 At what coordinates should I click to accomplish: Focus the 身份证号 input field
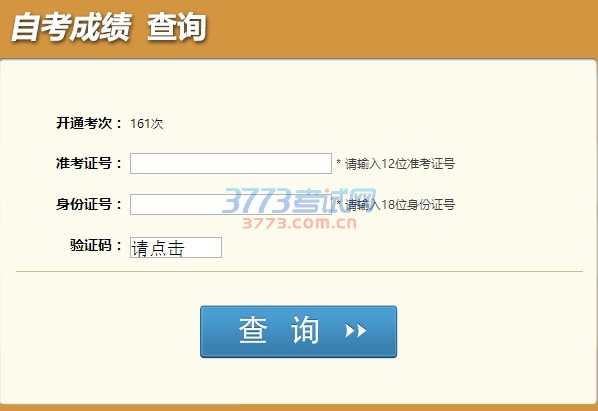[231, 204]
